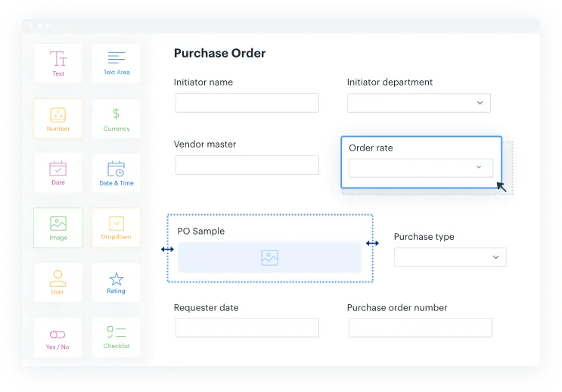Select the Text Area field widget

coord(116,64)
